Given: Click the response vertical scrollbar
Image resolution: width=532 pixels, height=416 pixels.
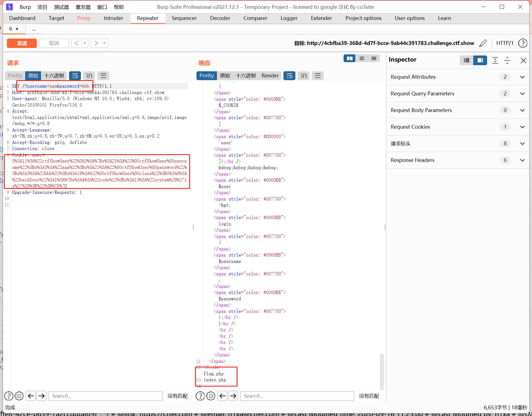Looking at the screenshot, I should (382, 372).
